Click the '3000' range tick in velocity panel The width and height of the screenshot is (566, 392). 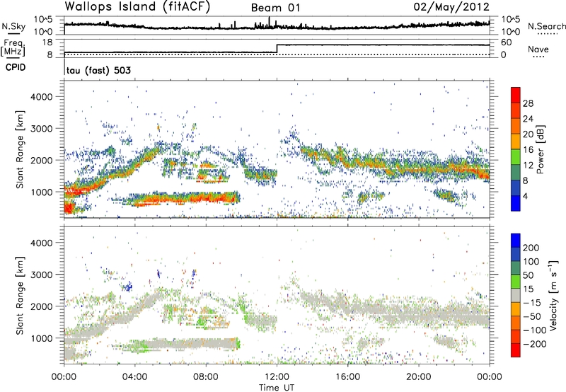click(x=41, y=275)
